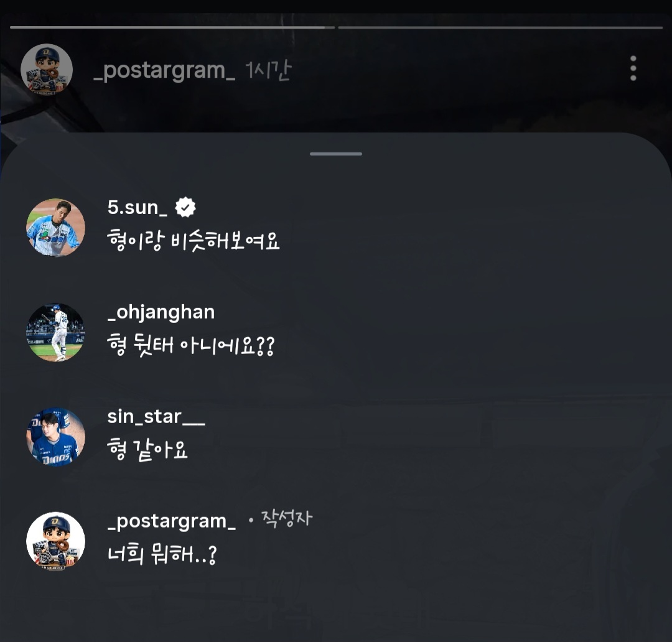
Task: Select the comment 형이랑 비슷해보여요
Action: pyautogui.click(x=194, y=241)
